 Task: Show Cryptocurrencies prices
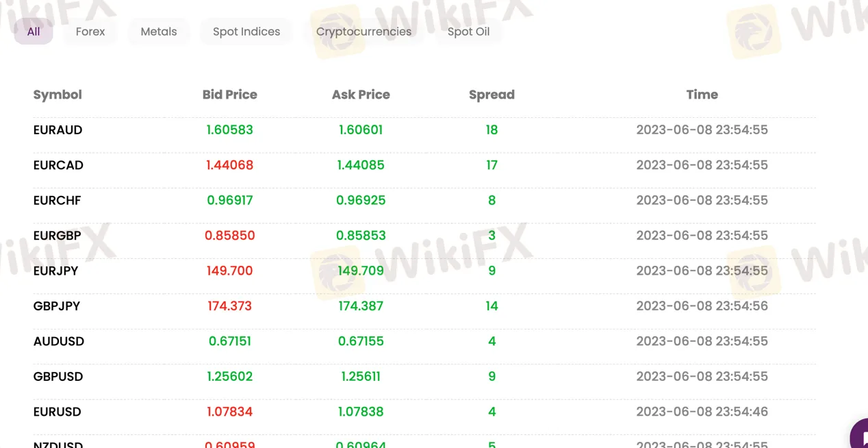(x=363, y=32)
